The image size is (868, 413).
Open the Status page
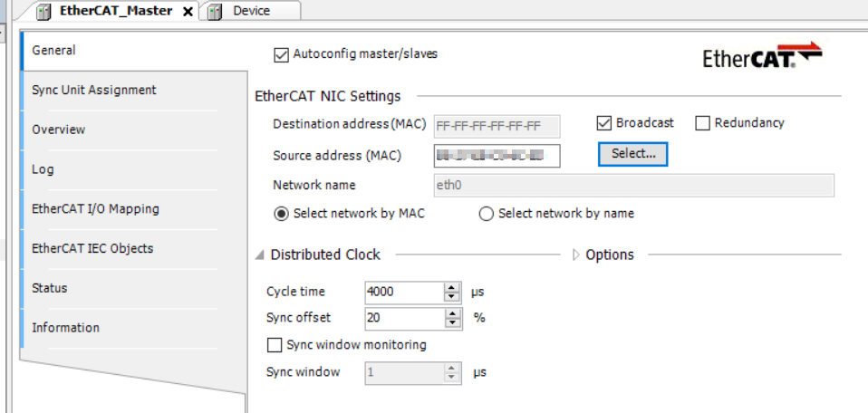pyautogui.click(x=133, y=288)
